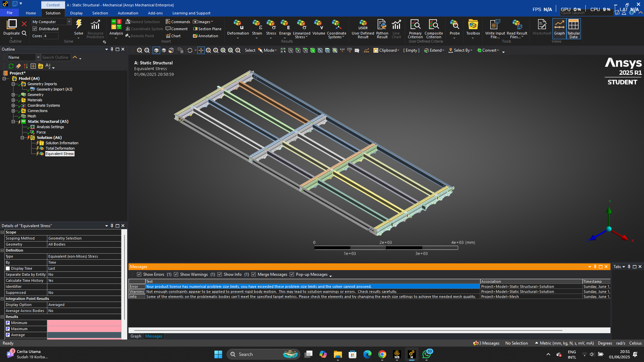Expand the Materials tree node

coord(13,100)
